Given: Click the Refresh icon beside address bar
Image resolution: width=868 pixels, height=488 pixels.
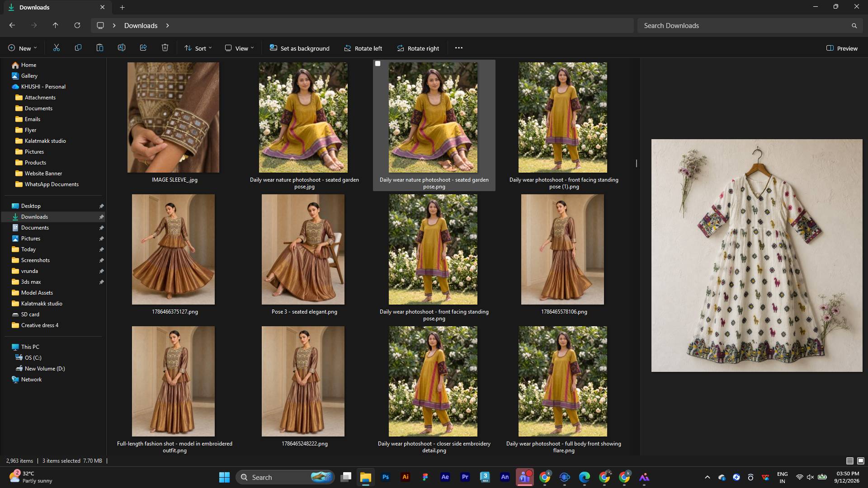Looking at the screenshot, I should (77, 25).
